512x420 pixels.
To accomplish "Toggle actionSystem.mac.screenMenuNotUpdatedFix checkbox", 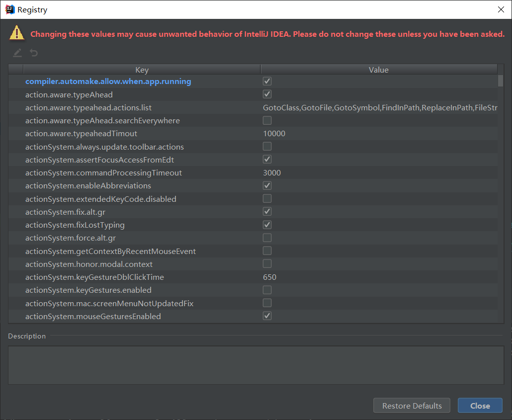I will (x=267, y=303).
